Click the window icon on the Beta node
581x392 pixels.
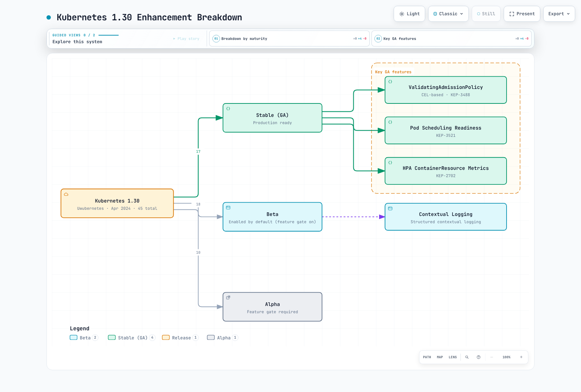click(228, 208)
